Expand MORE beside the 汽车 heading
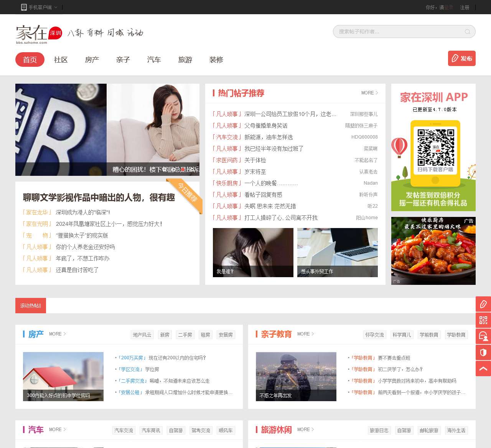 pyautogui.click(x=58, y=430)
